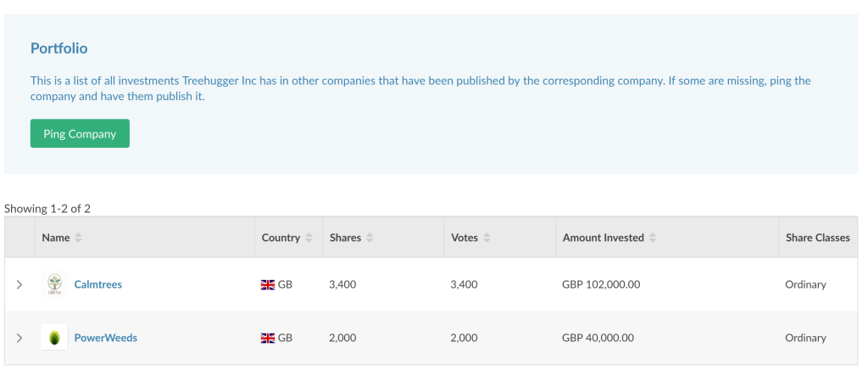Viewport: 868px width, 376px height.
Task: Sort by Amount Invested arrows icon
Action: 653,238
